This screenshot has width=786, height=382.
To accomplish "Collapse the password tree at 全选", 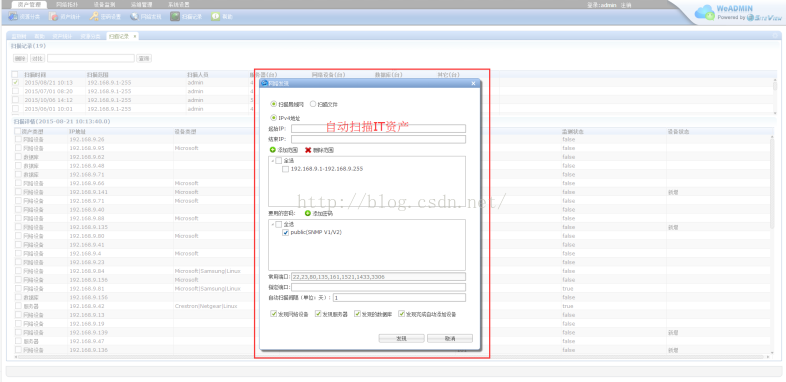I will (x=272, y=225).
